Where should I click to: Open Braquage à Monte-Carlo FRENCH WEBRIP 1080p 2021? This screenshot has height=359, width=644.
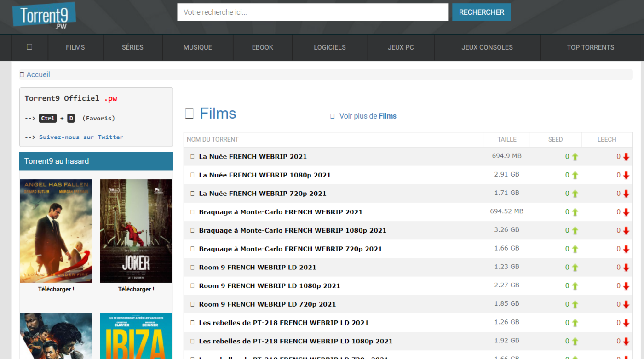click(x=293, y=230)
